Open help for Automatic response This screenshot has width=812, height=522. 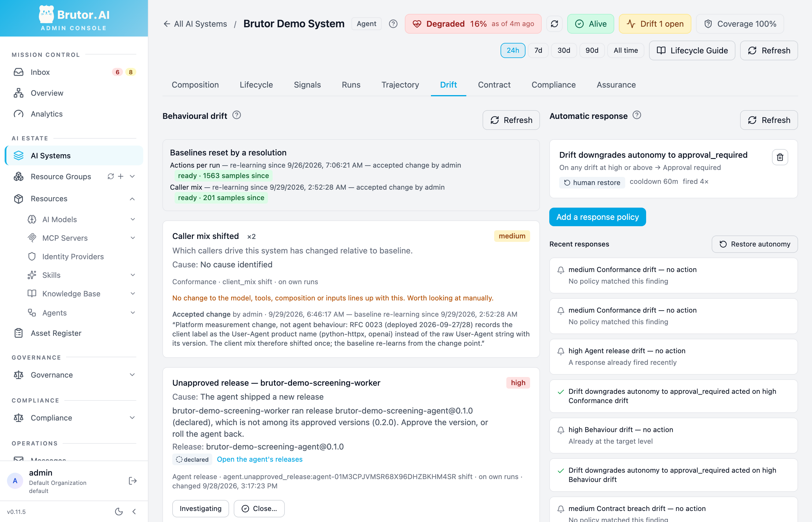[x=637, y=115]
